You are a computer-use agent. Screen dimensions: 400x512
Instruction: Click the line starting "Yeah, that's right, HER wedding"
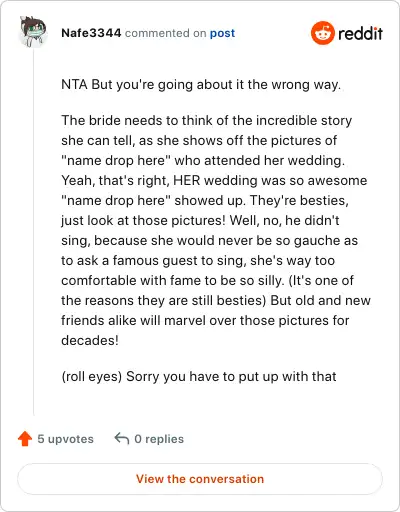214,180
